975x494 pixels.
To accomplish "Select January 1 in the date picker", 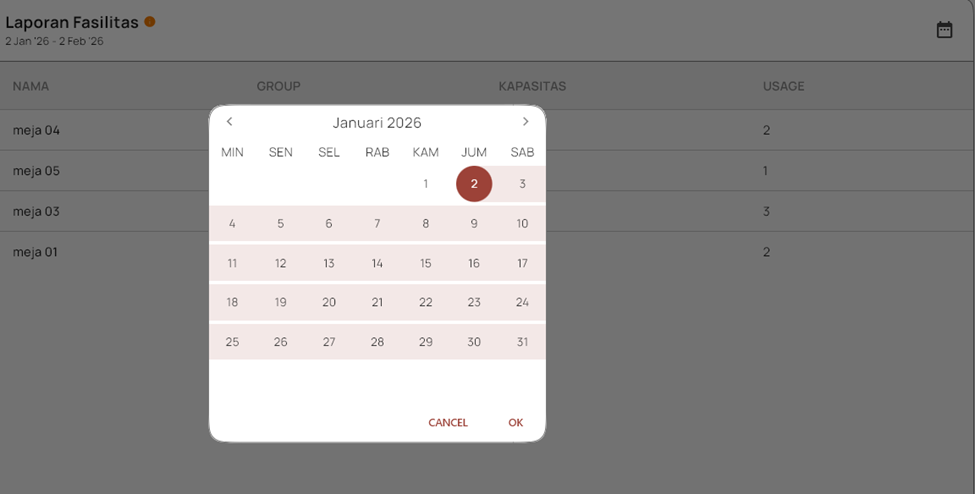I will (425, 184).
